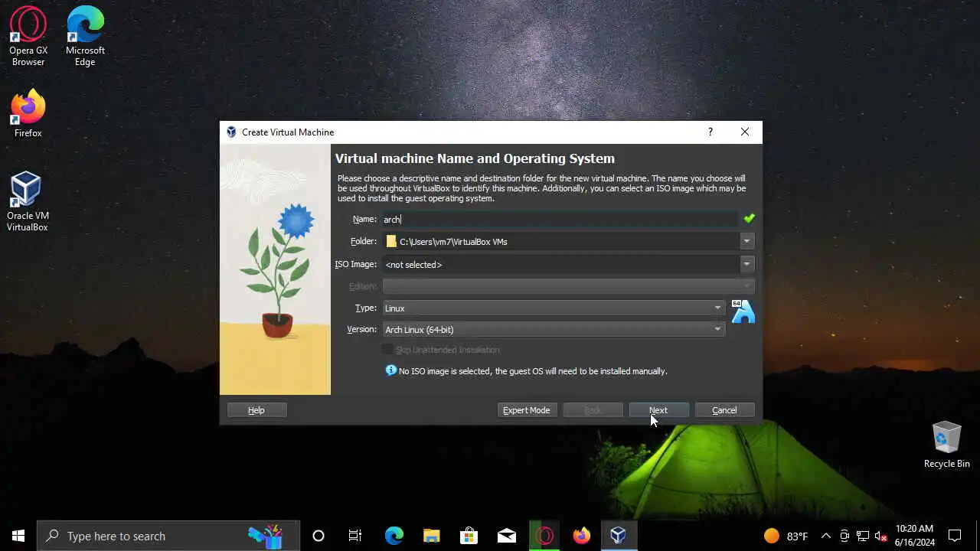Cancel the Create Virtual Machine dialog
This screenshot has width=980, height=551.
click(x=724, y=410)
